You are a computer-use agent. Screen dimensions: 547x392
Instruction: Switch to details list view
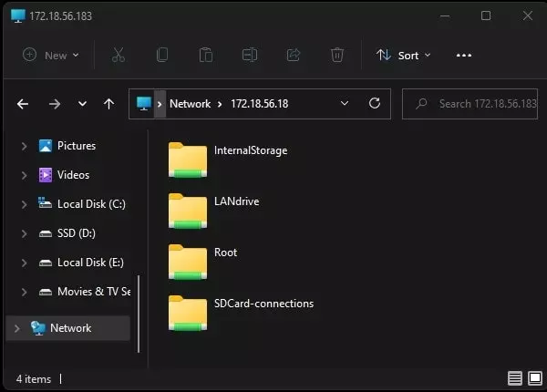pyautogui.click(x=515, y=378)
